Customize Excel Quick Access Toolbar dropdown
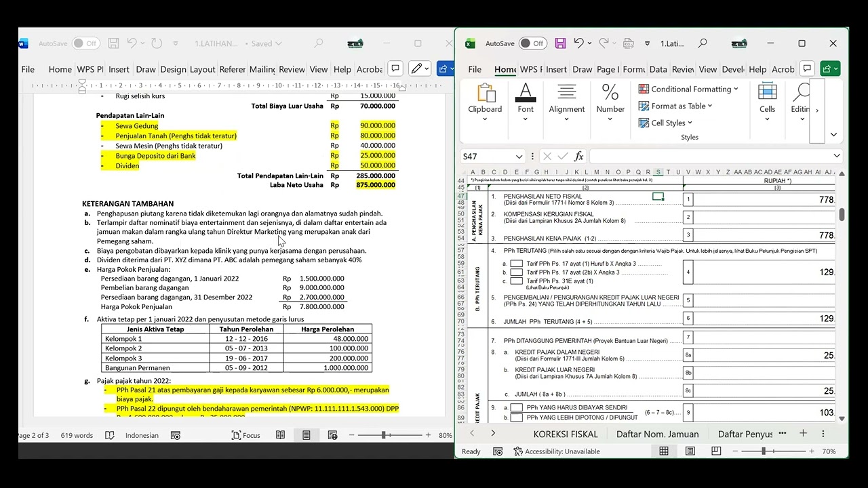Screen dimensions: 868x488 coord(647,43)
